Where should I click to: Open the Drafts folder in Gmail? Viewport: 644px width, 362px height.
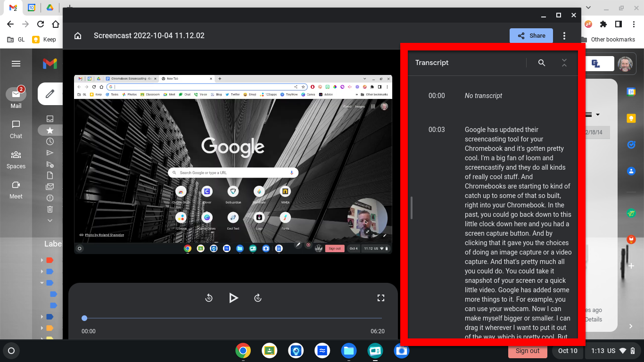(50, 175)
